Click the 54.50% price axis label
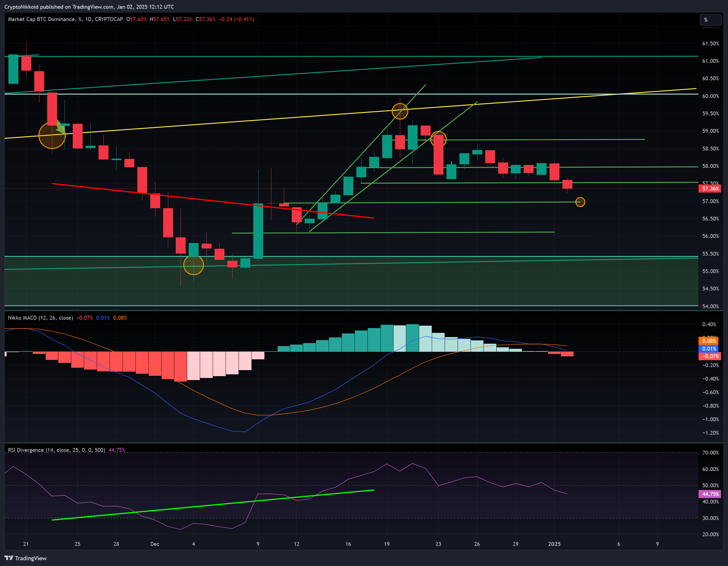 coord(711,289)
